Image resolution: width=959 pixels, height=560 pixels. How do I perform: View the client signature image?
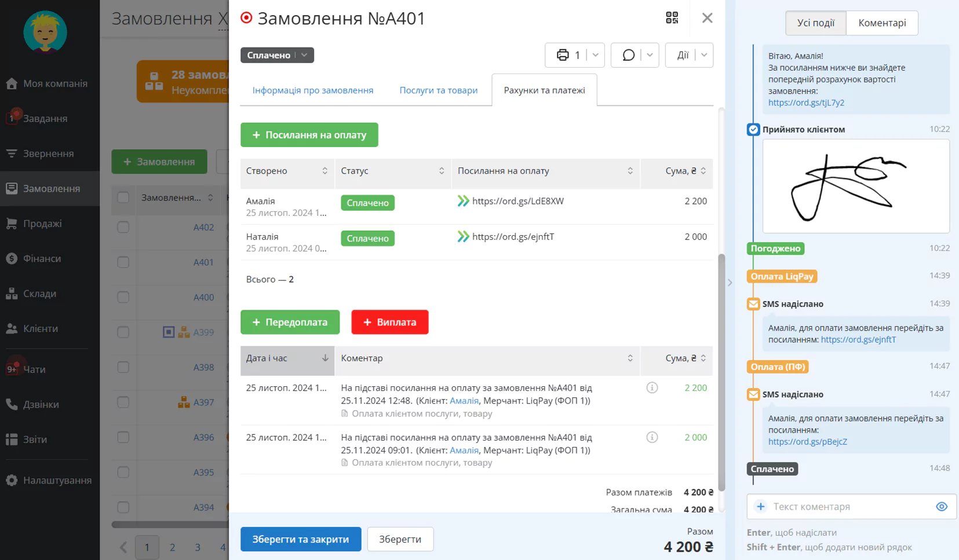click(x=856, y=186)
